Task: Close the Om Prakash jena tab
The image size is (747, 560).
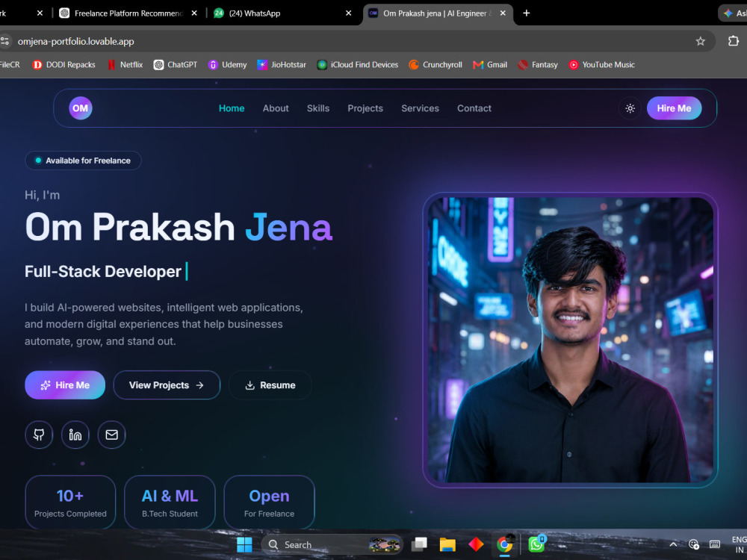Action: tap(503, 13)
